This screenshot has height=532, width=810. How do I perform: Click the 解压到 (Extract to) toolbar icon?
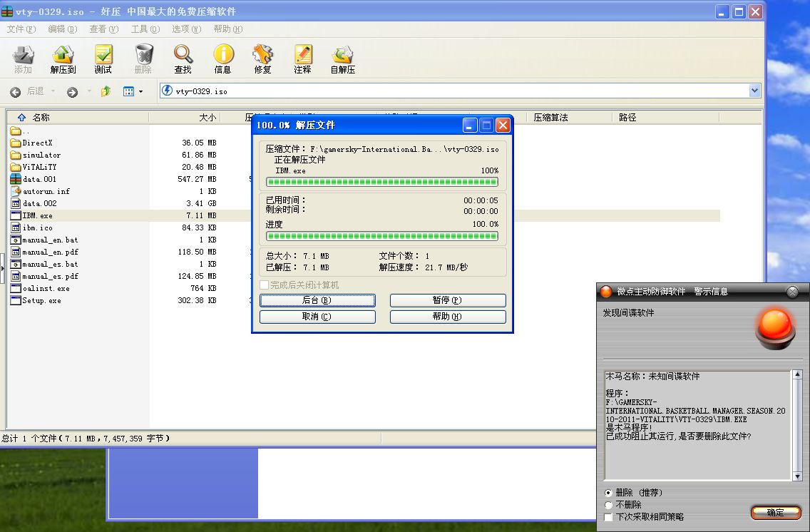[63, 59]
